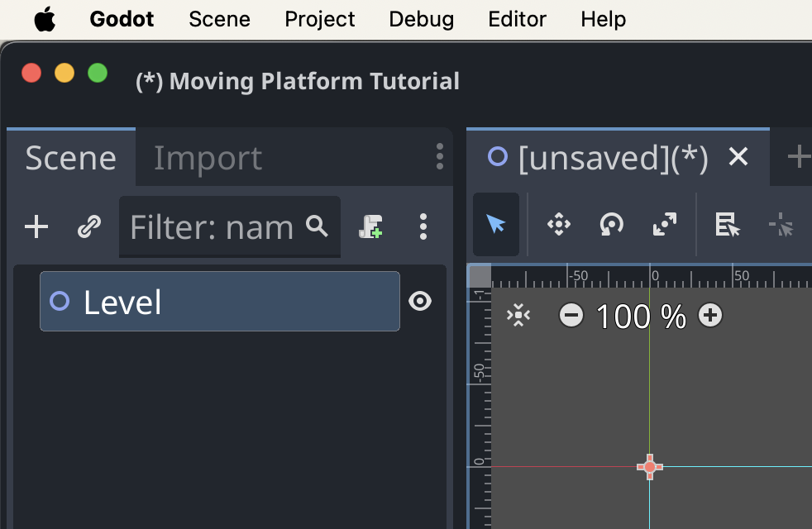Activate the Select arrow tool
This screenshot has height=529, width=812.
tap(496, 224)
